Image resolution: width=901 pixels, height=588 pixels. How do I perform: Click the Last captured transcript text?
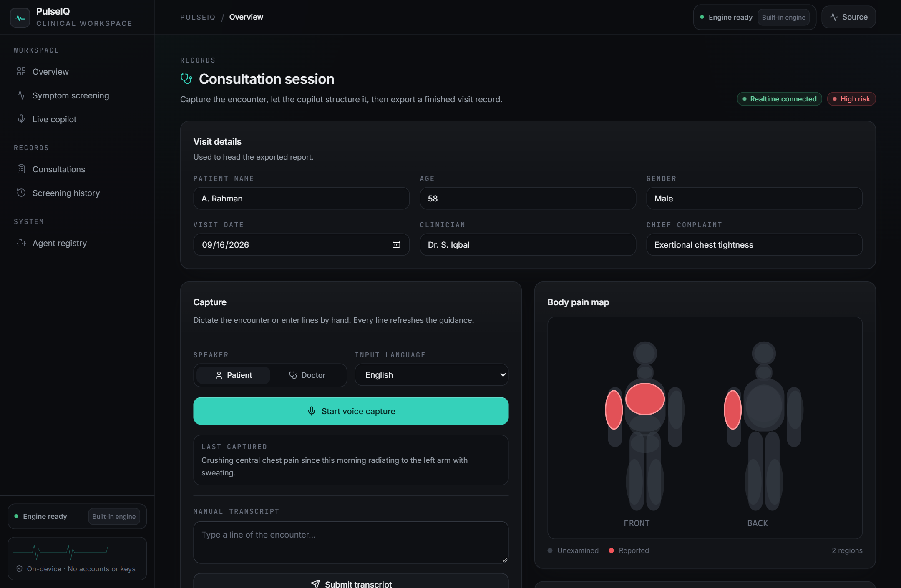point(335,466)
